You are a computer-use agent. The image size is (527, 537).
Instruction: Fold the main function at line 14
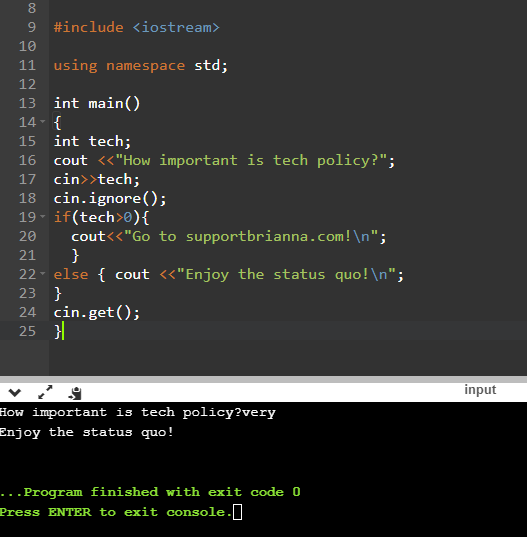[x=42, y=121]
